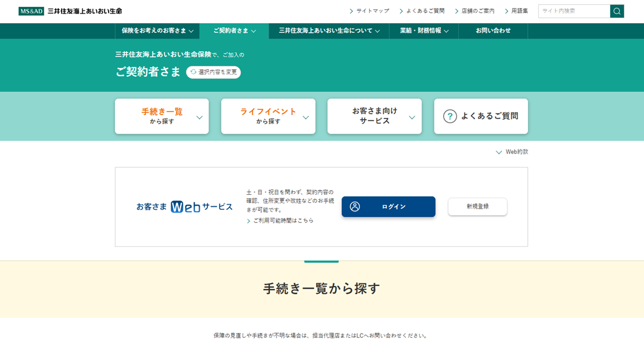Click the search magnifier icon button
The image size is (644, 351).
[617, 11]
